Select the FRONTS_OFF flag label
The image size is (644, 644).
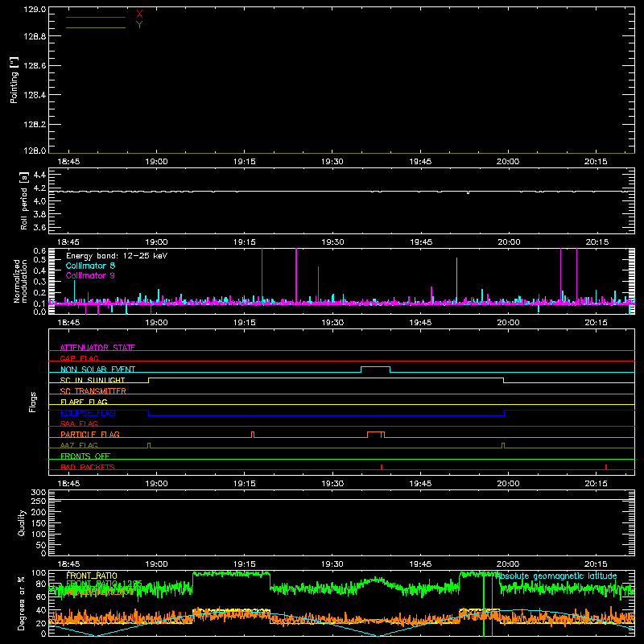point(85,456)
